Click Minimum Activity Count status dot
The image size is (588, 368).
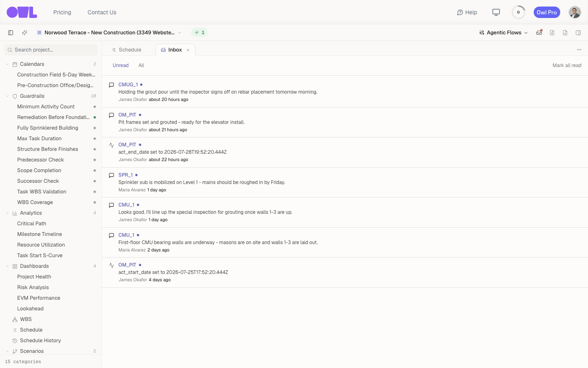click(x=95, y=107)
